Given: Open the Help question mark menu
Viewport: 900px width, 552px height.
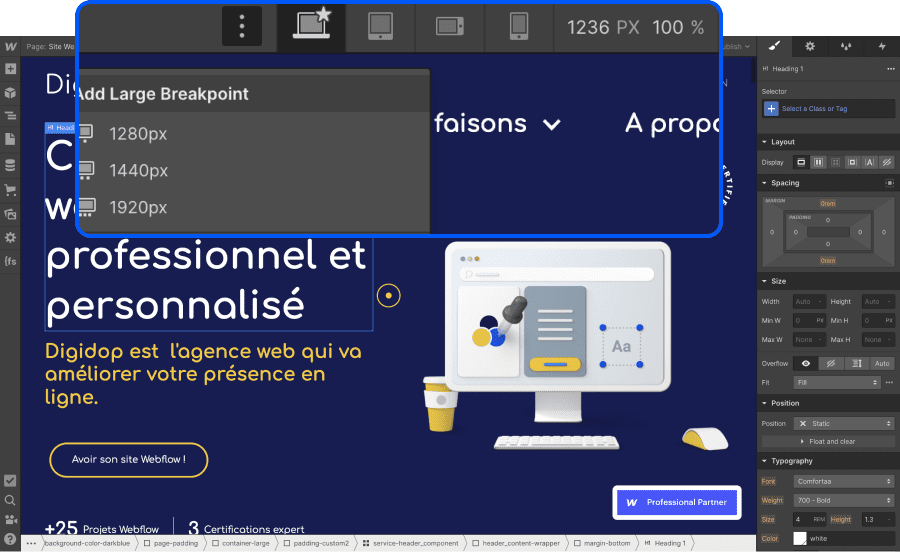Looking at the screenshot, I should 10,539.
